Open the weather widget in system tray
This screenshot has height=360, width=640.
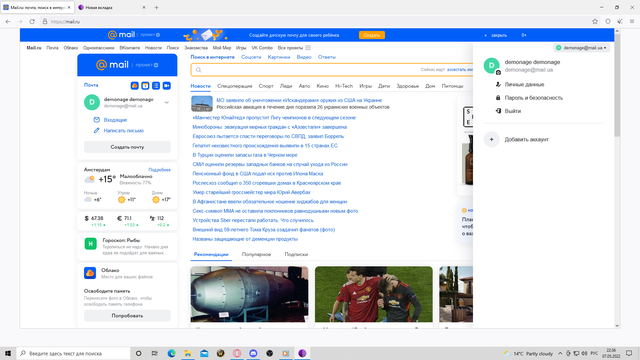click(528, 353)
